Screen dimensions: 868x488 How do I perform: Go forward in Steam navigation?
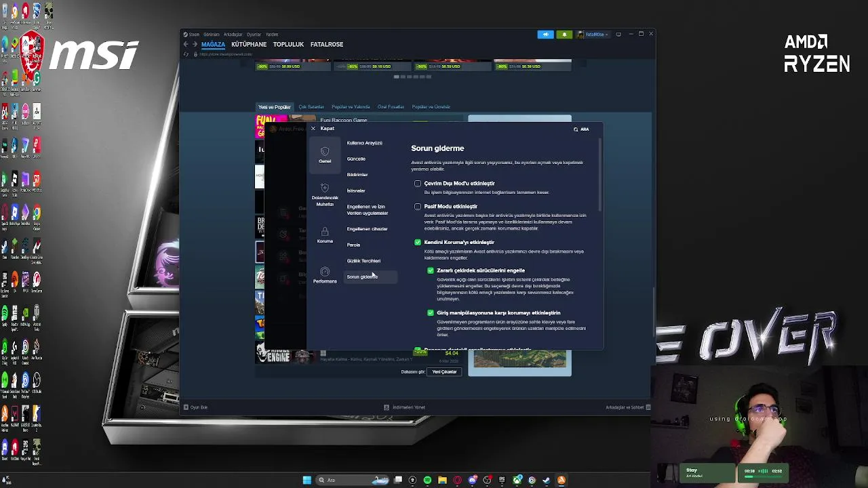tap(195, 44)
